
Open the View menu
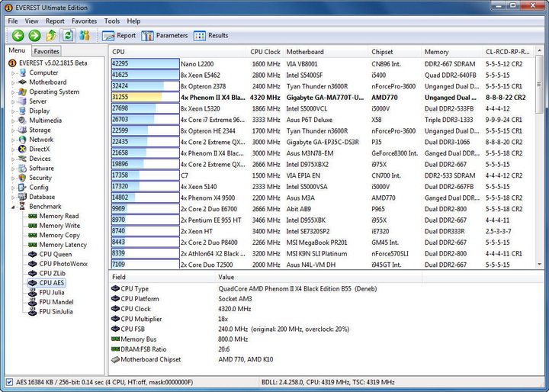(31, 21)
